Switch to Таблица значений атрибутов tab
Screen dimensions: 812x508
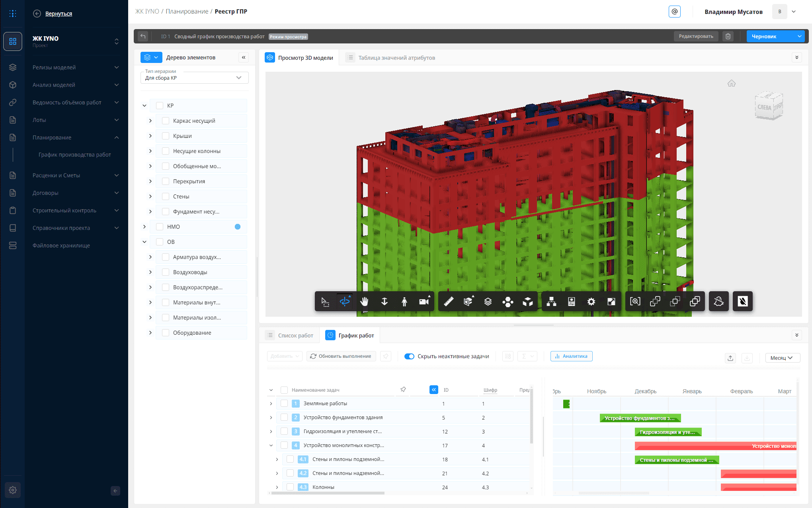(390, 58)
